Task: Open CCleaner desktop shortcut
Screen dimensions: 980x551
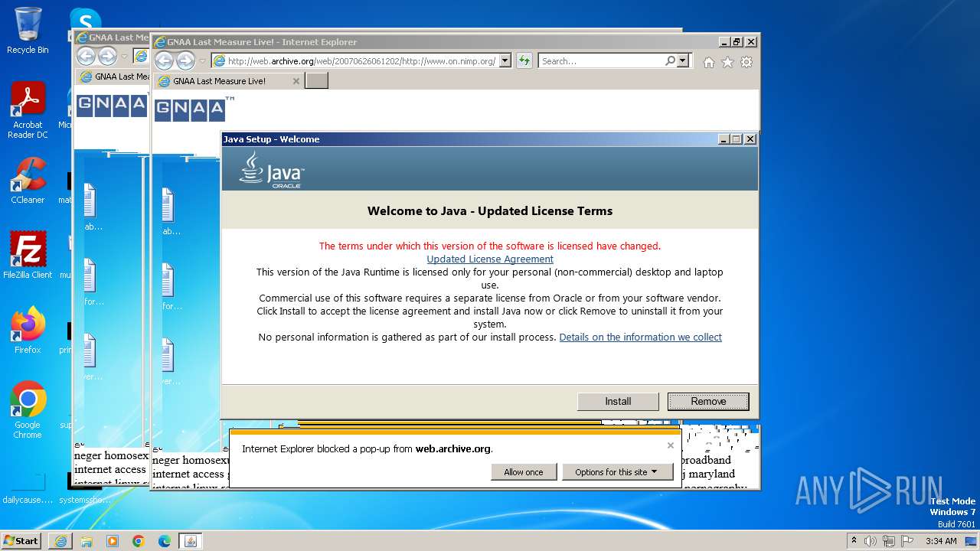Action: [x=28, y=181]
